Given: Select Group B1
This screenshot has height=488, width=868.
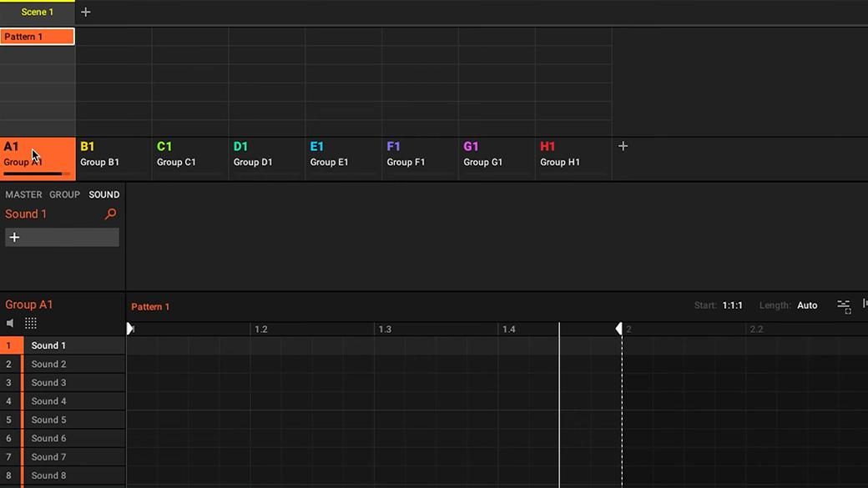Looking at the screenshot, I should point(114,158).
